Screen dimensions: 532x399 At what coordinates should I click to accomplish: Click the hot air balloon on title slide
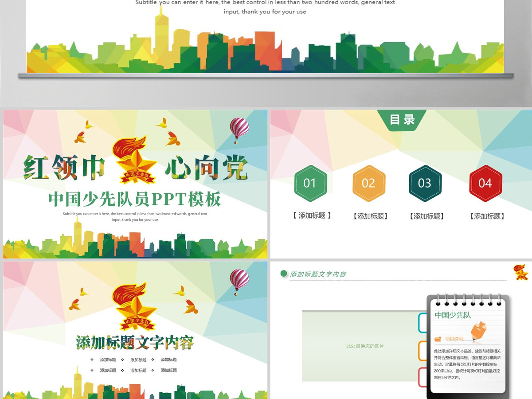239,130
